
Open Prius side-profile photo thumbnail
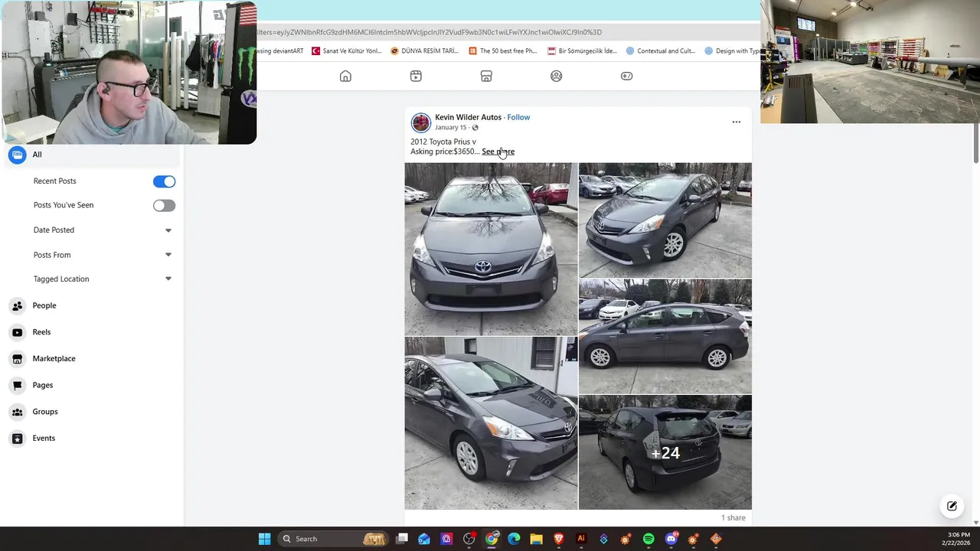click(x=665, y=337)
